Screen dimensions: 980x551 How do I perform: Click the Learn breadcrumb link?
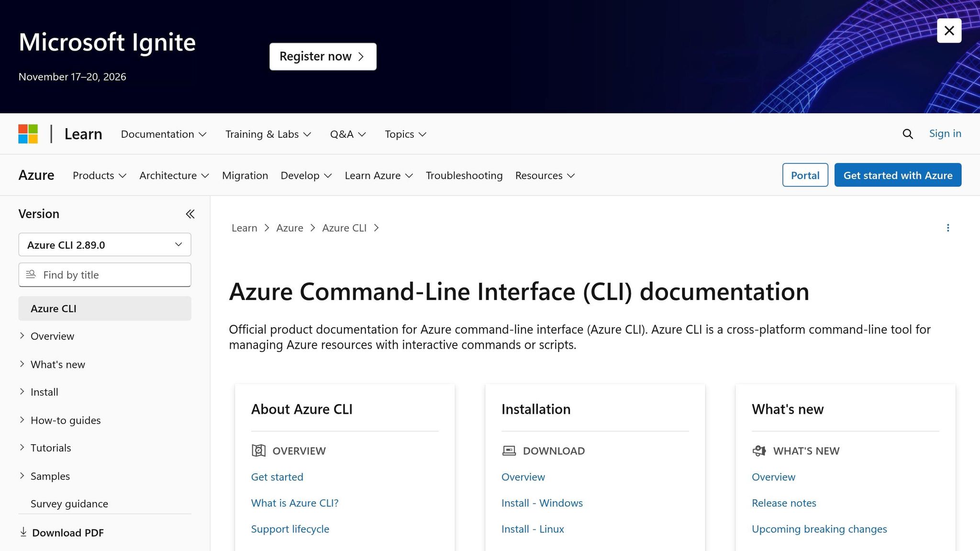(x=245, y=228)
